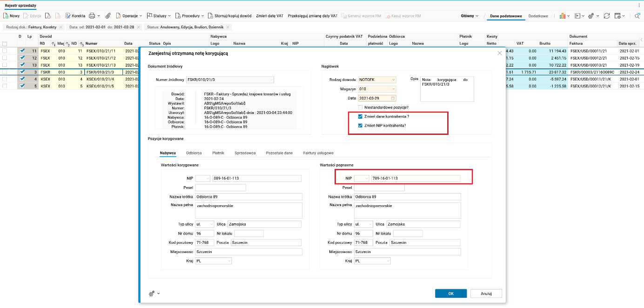Click the printer icon in toolbar
The image size is (644, 308).
pyautogui.click(x=92, y=16)
